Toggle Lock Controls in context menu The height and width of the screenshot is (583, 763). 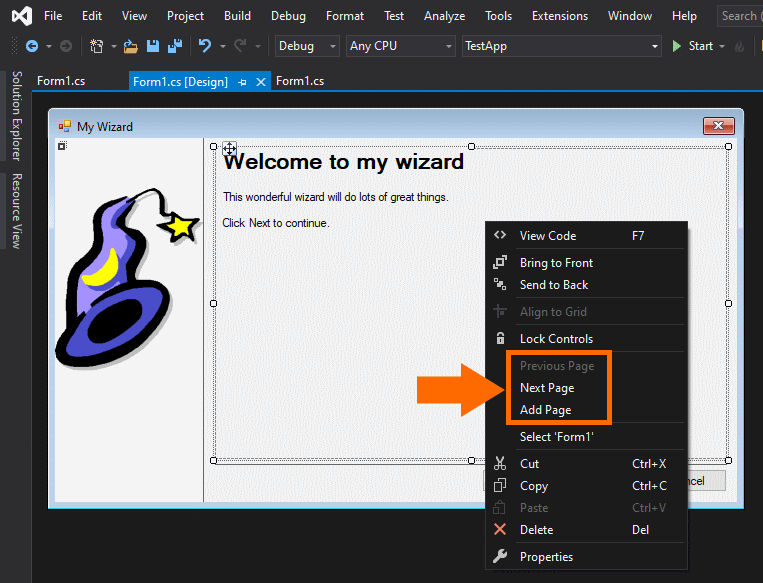(x=556, y=339)
